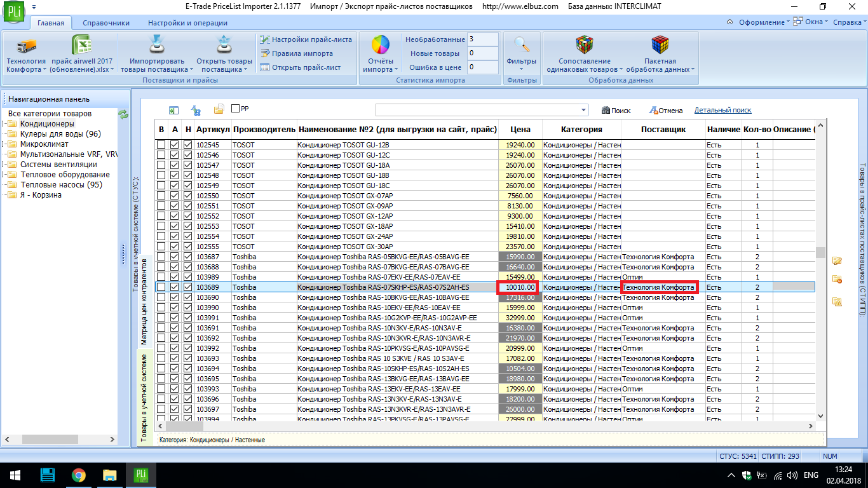Toggle column Н checkbox for article 103990
The height and width of the screenshot is (488, 868).
point(188,308)
